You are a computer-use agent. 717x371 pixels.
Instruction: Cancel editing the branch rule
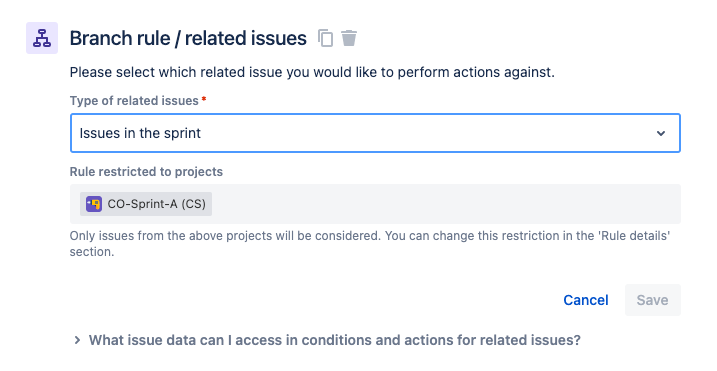click(586, 300)
